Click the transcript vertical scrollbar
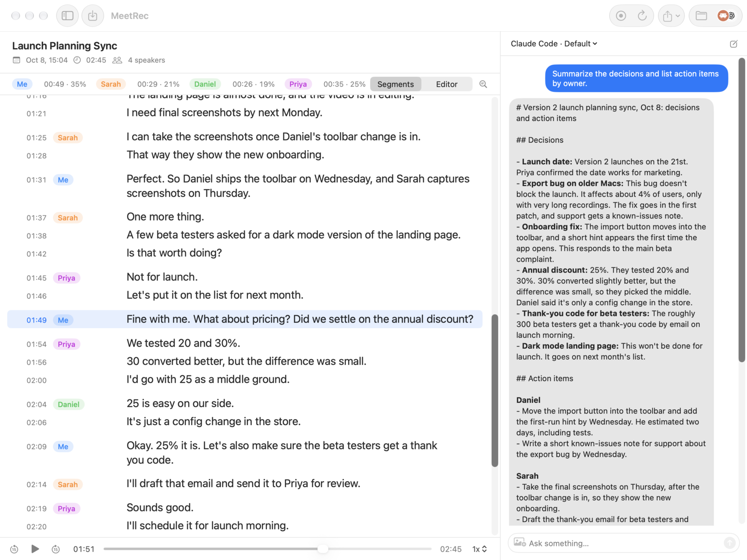This screenshot has width=747, height=560. click(x=495, y=390)
